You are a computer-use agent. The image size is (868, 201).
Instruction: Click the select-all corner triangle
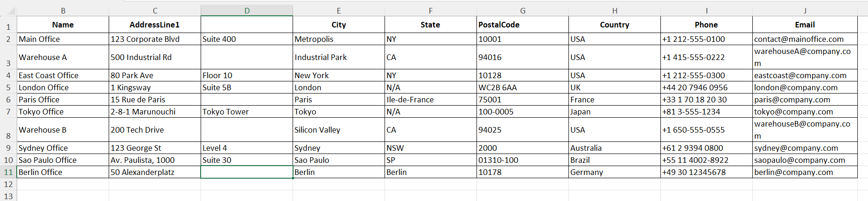8,10
